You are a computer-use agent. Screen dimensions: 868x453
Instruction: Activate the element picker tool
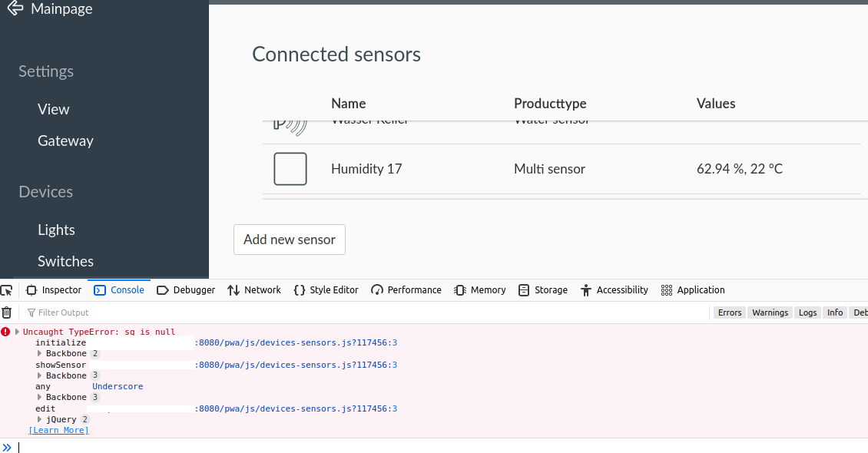click(7, 289)
